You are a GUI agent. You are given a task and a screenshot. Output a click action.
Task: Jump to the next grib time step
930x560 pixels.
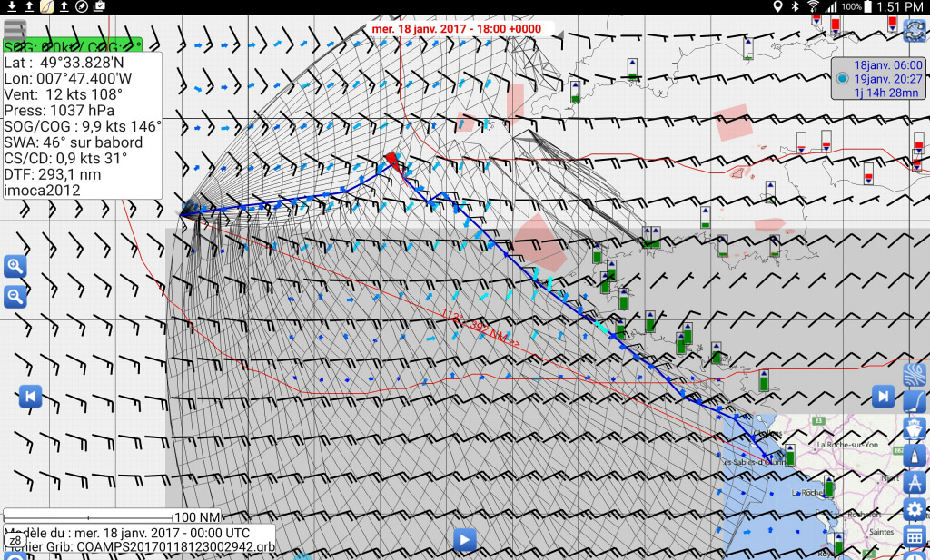(883, 396)
